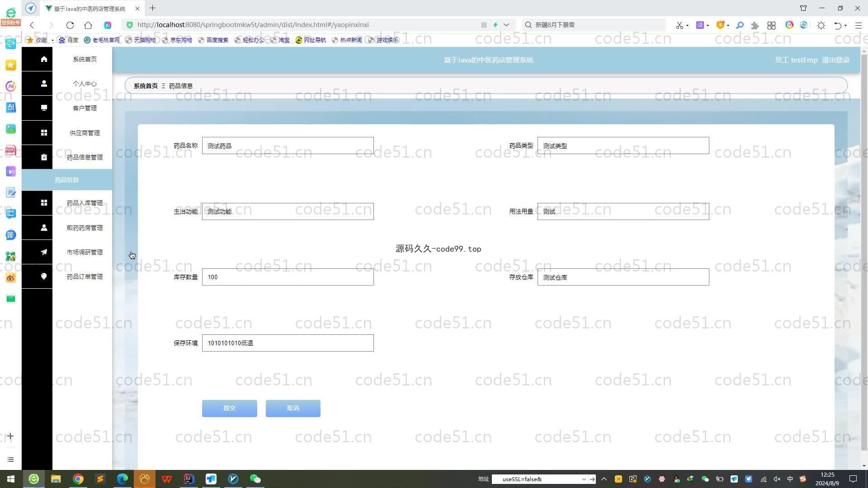Image resolution: width=868 pixels, height=488 pixels.
Task: Click the lightbulb icon beside 药品订单管理
Action: pos(44,277)
